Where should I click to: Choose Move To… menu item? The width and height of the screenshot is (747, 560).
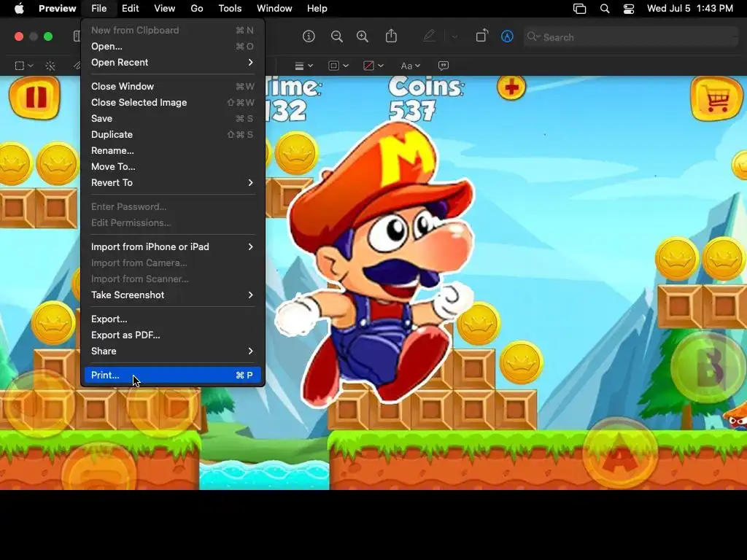click(172, 167)
